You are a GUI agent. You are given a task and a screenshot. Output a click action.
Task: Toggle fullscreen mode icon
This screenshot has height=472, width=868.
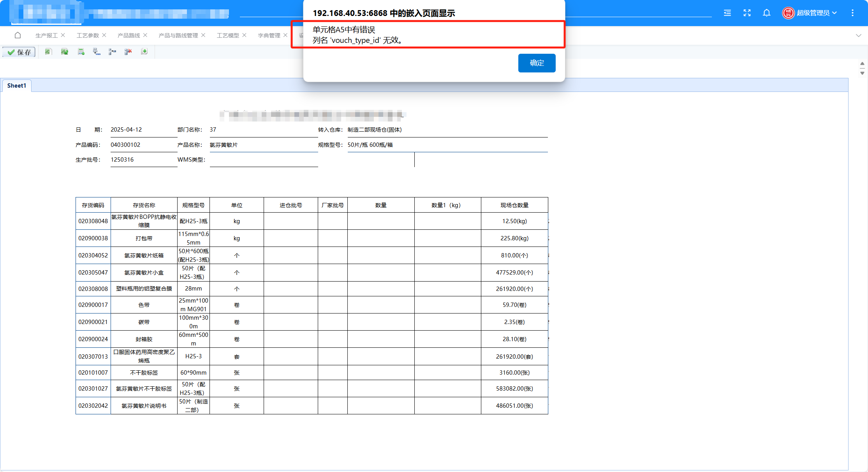[747, 13]
